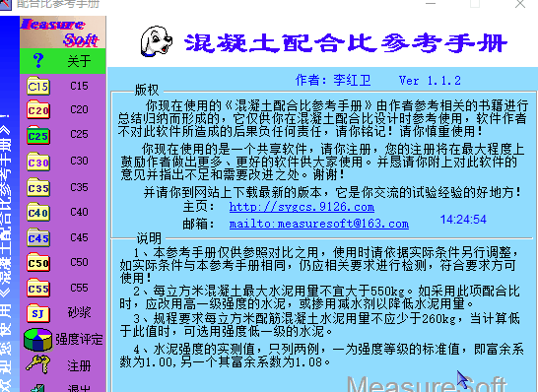Viewport: 538px width, 392px height.
Task: Close the window with the X button
Action: pyautogui.click(x=520, y=4)
